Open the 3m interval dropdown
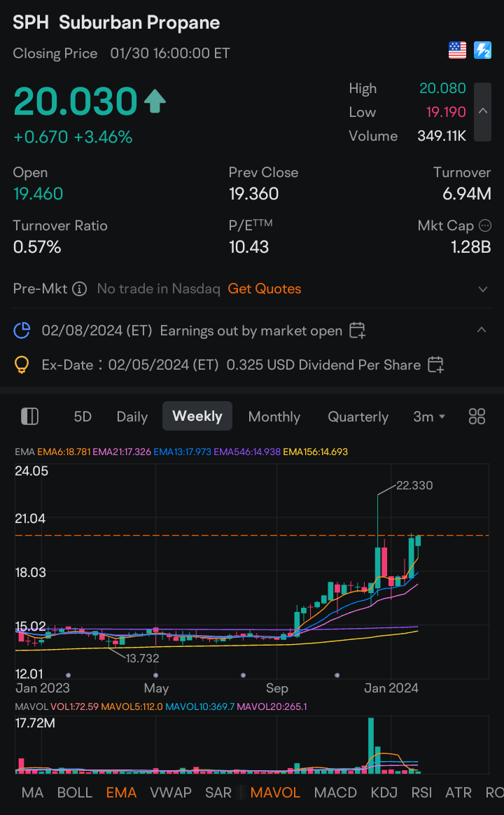This screenshot has height=815, width=504. click(x=429, y=417)
